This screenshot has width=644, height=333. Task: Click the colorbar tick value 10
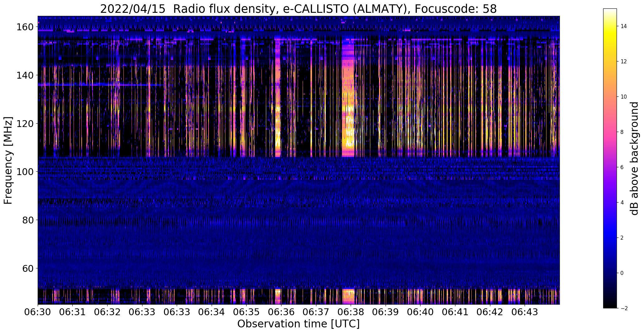tap(624, 97)
